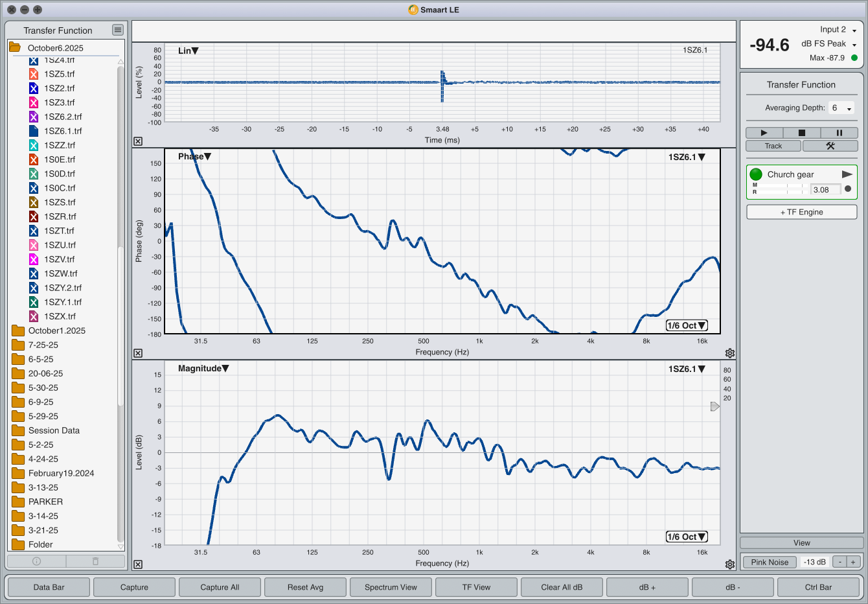Close the Phase graph pane
Screen dimensions: 868x604
138,353
